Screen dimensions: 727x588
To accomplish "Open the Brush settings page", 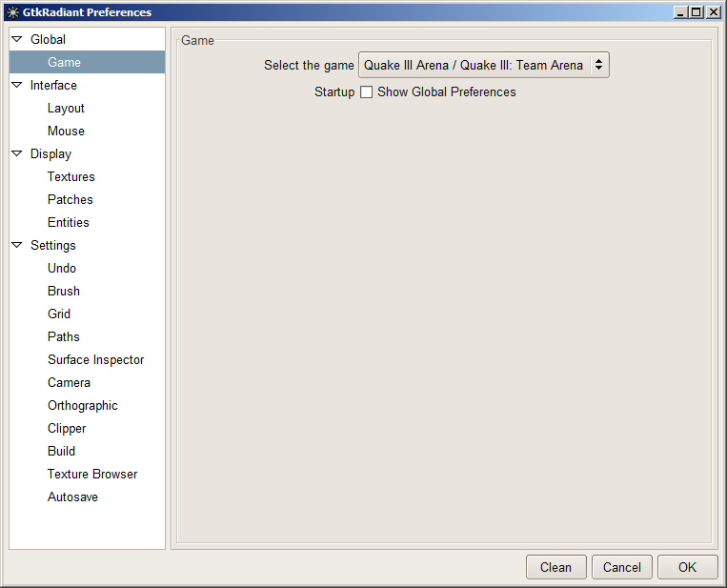I will pos(64,291).
